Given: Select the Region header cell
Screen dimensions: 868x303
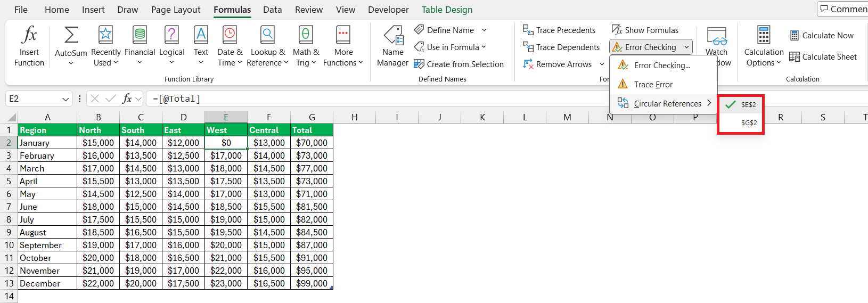Looking at the screenshot, I should pyautogui.click(x=47, y=130).
